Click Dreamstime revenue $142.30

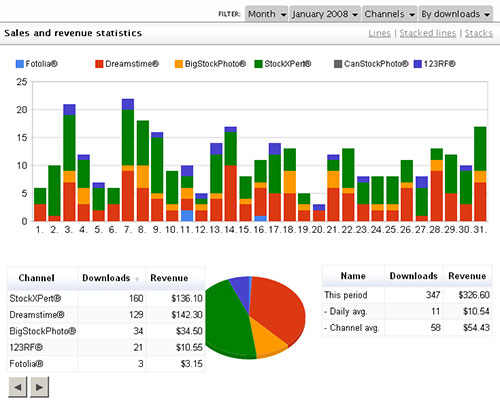pyautogui.click(x=187, y=315)
